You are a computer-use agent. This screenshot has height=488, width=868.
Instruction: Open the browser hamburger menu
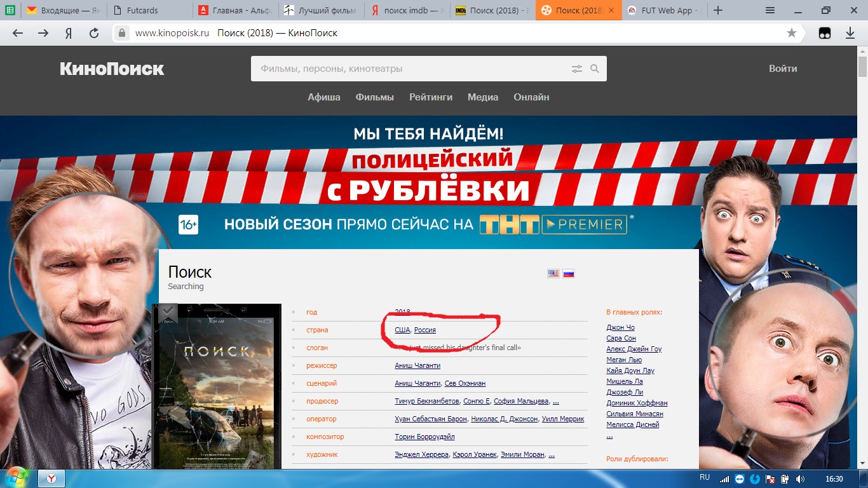(x=770, y=10)
